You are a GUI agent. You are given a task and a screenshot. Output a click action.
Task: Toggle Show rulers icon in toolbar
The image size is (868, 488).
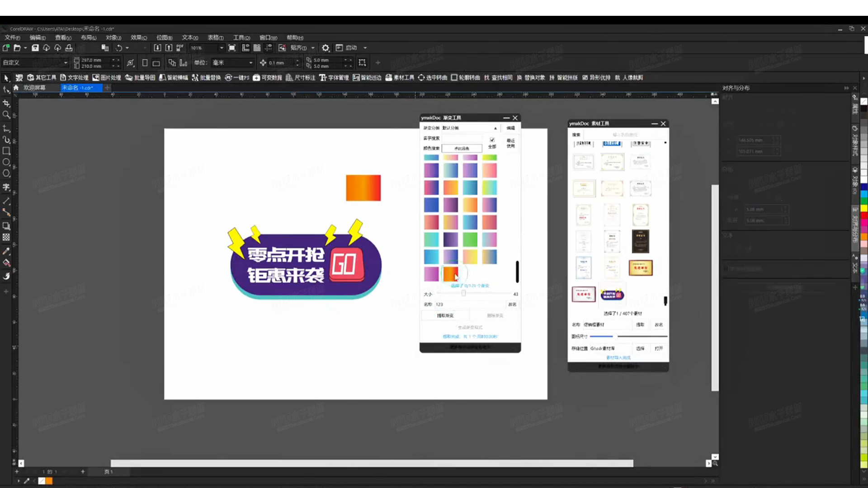tap(245, 47)
